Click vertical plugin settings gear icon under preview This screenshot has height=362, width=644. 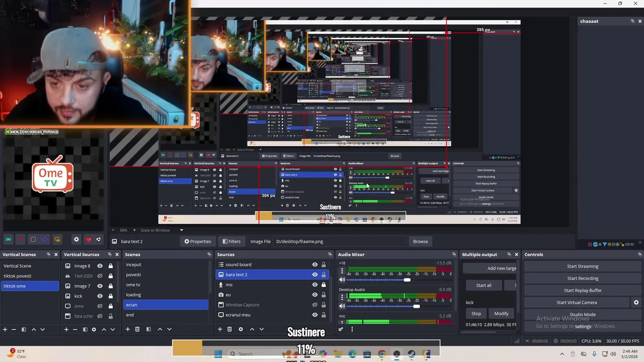tap(76, 240)
